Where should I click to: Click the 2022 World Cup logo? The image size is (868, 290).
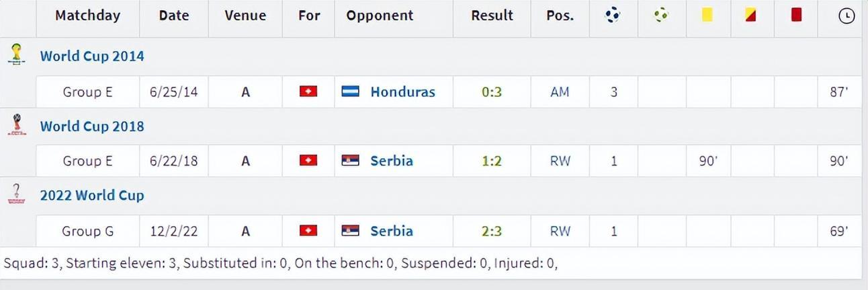(16, 194)
